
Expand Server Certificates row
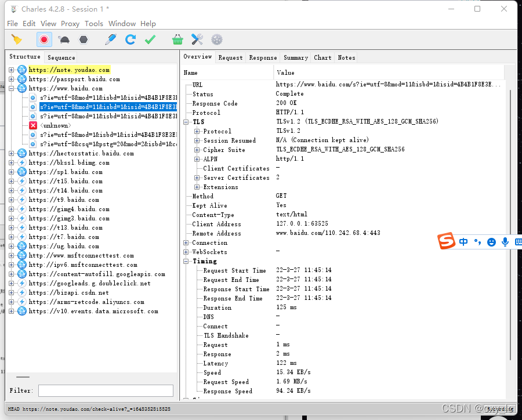tap(197, 178)
